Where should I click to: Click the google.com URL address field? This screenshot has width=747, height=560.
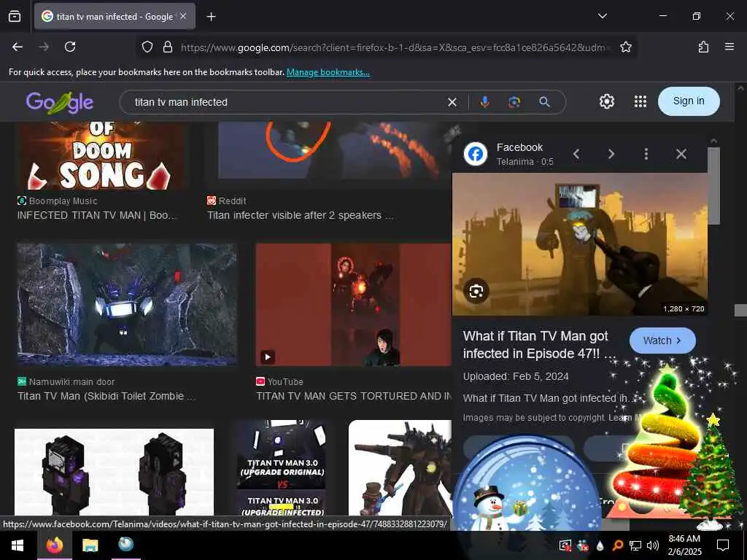[395, 47]
